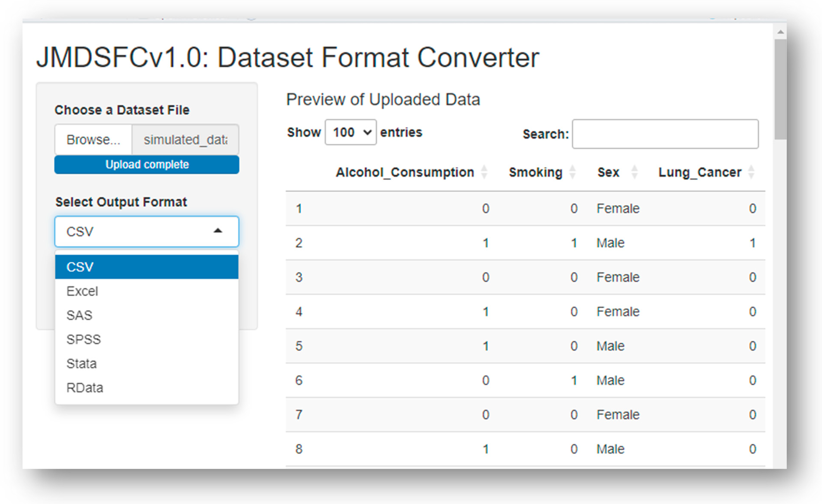This screenshot has height=504, width=822.
Task: Open the Show entries count selector
Action: pyautogui.click(x=351, y=132)
